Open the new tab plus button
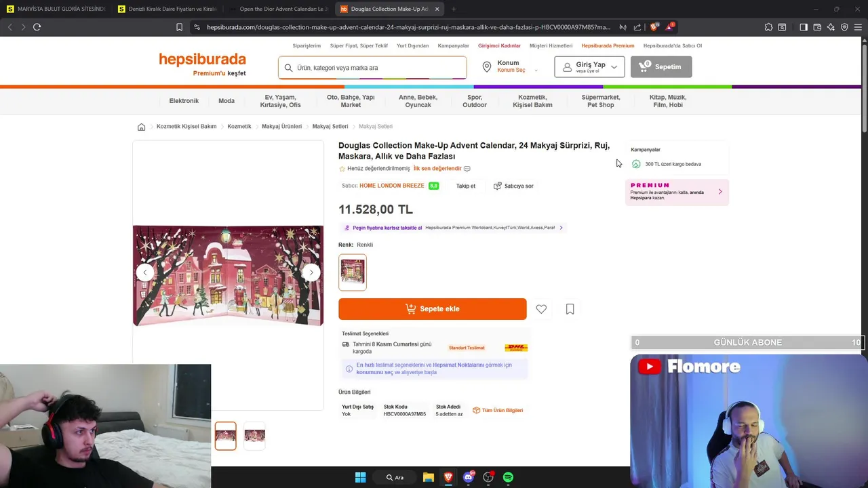 coord(454,9)
